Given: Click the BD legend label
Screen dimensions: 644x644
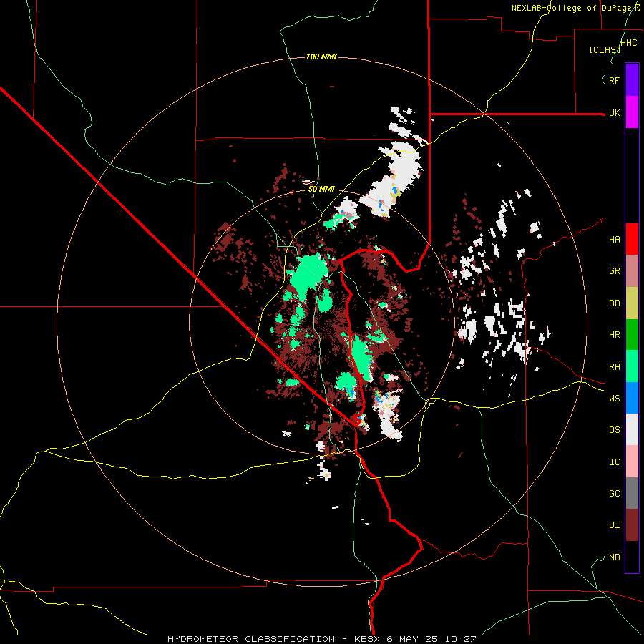Looking at the screenshot, I should 614,303.
